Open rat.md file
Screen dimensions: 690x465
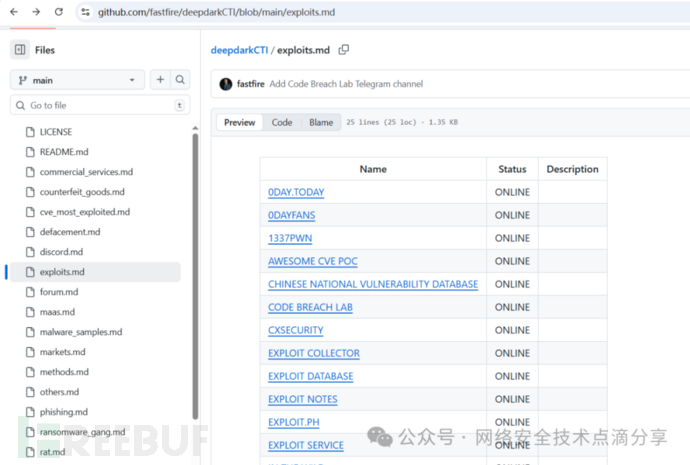tap(52, 452)
